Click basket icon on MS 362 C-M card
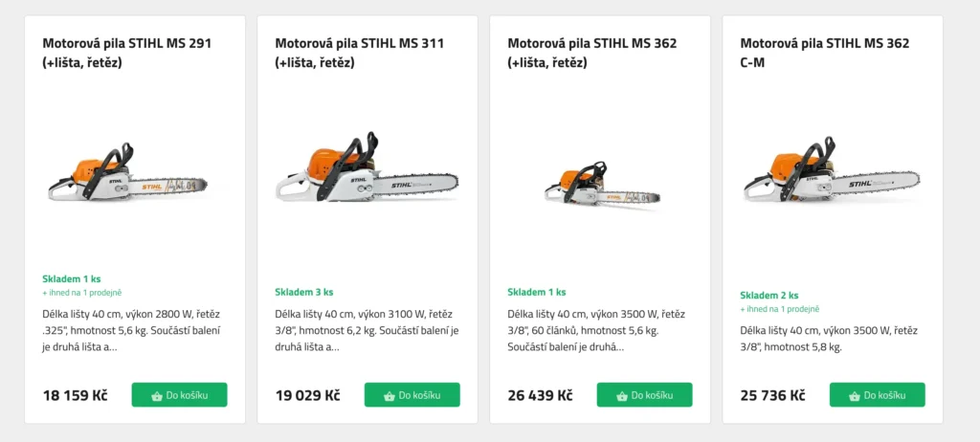 tap(855, 395)
